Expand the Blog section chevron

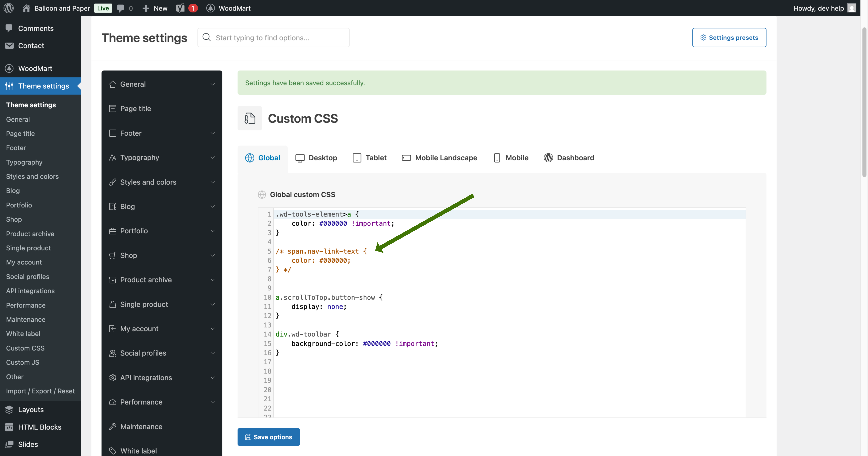pos(213,206)
